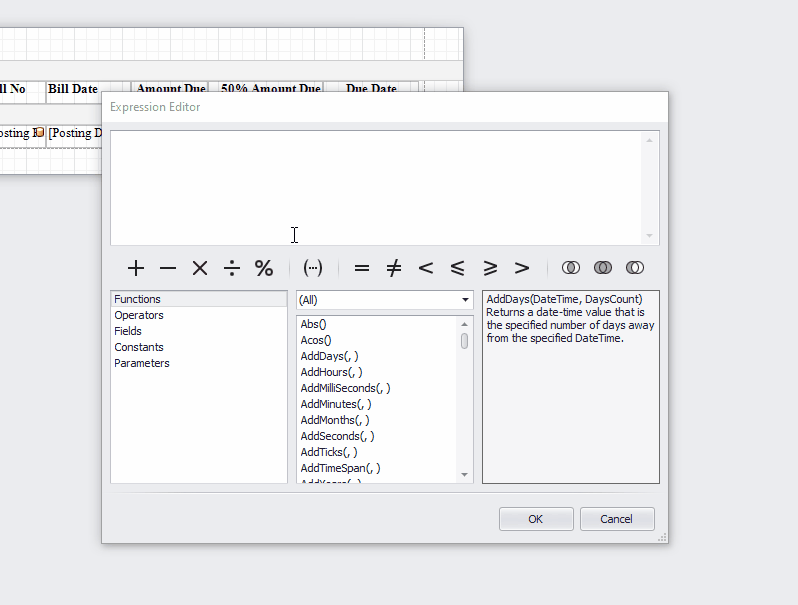Click the function list scrollbar thumb
The image size is (798, 605).
464,341
